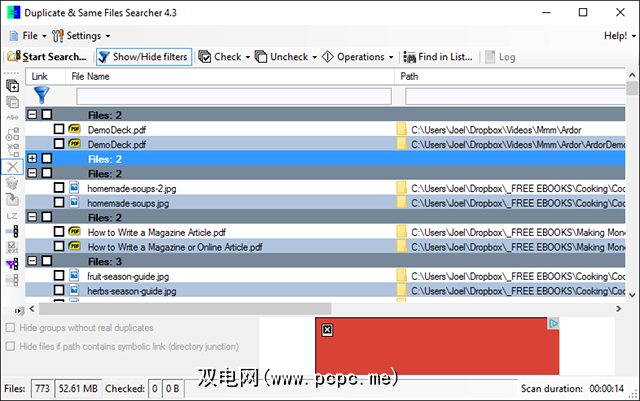
Task: Click the remove links sidebar icon
Action: click(x=12, y=150)
